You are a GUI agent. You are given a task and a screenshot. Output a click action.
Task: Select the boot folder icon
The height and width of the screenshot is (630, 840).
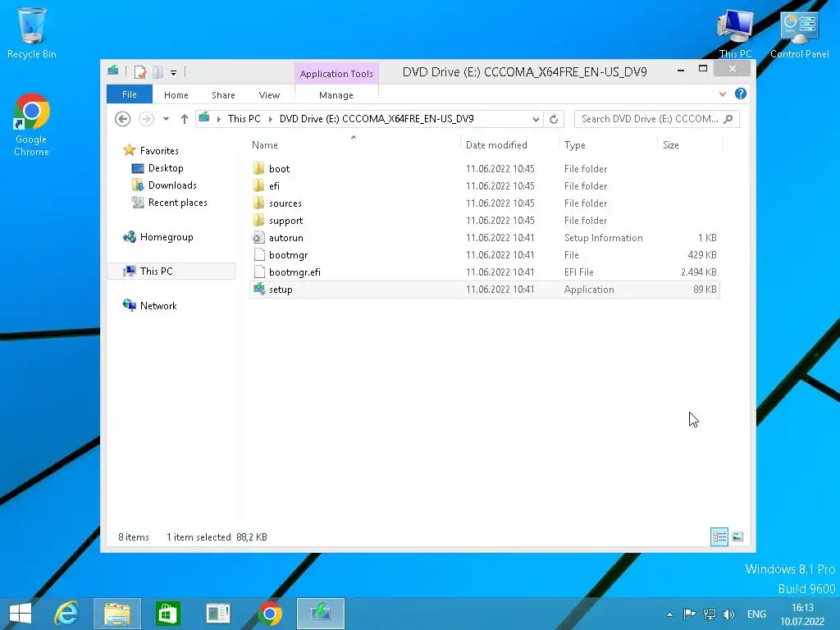pyautogui.click(x=258, y=168)
